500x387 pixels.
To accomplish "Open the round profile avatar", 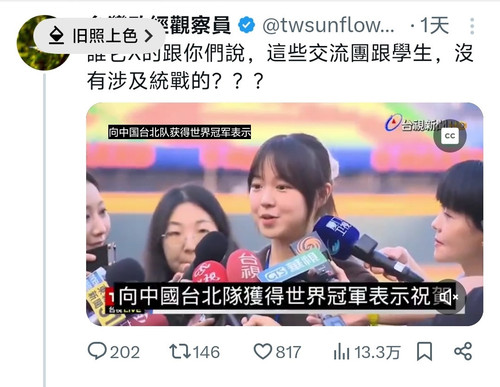I will click(x=43, y=43).
